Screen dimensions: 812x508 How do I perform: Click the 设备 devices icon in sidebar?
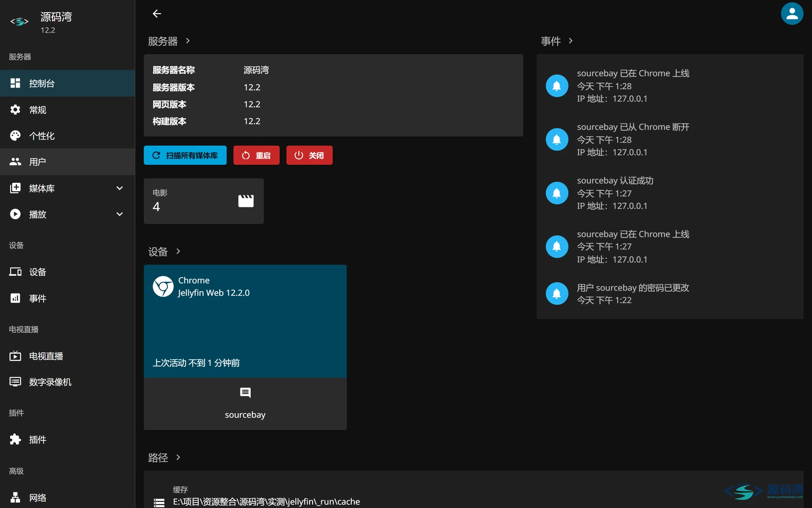coord(16,272)
